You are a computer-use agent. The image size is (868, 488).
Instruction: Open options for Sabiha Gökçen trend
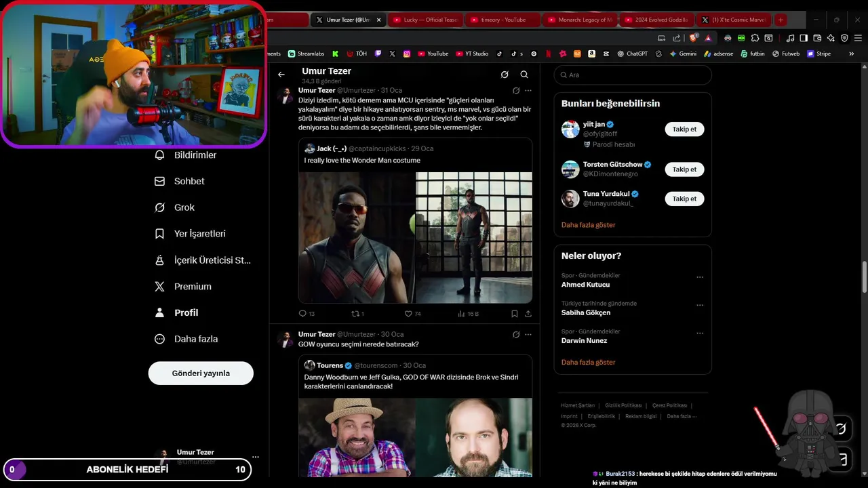pos(700,305)
